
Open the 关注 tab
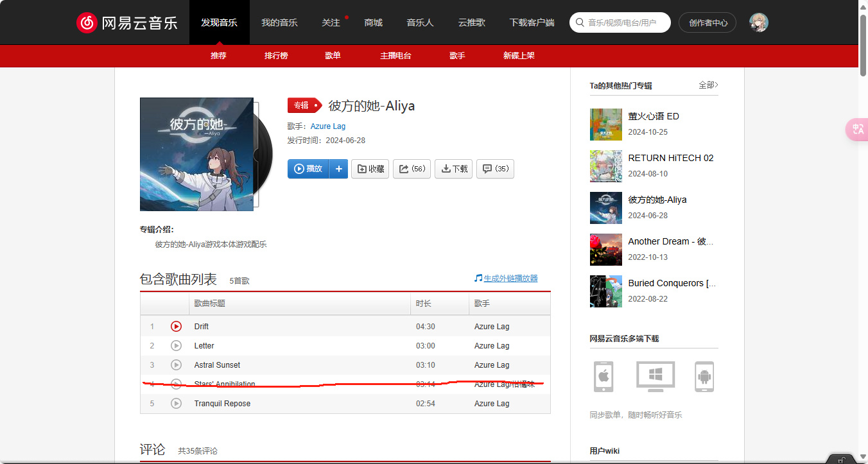point(331,22)
